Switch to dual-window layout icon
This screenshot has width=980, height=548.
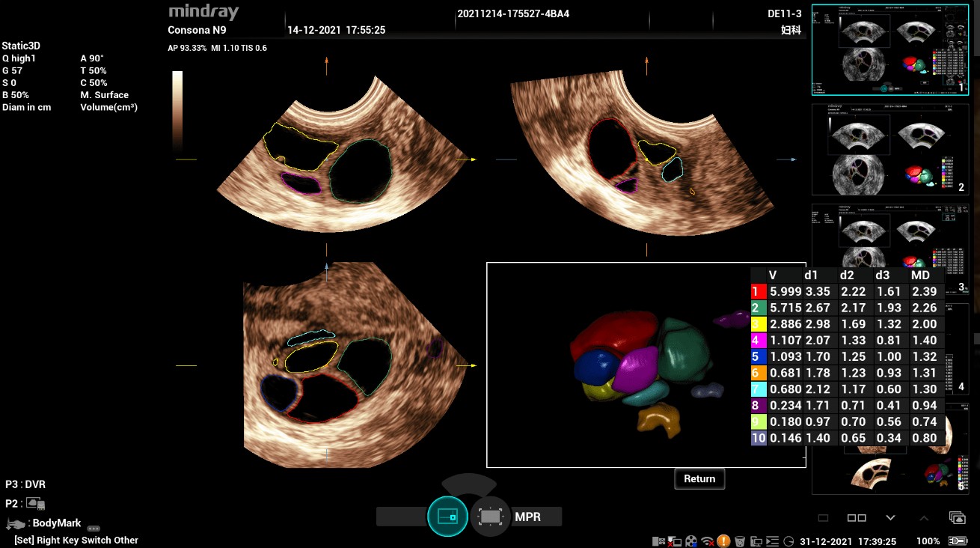857,517
